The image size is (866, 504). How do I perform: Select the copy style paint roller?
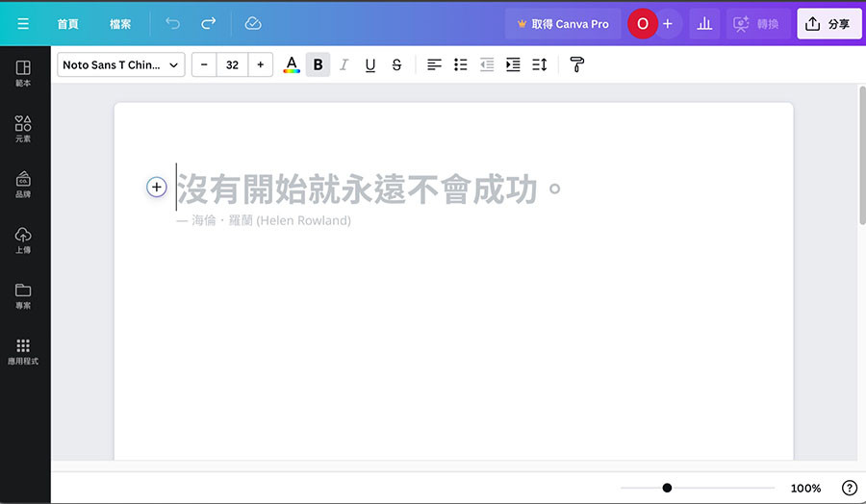tap(576, 64)
